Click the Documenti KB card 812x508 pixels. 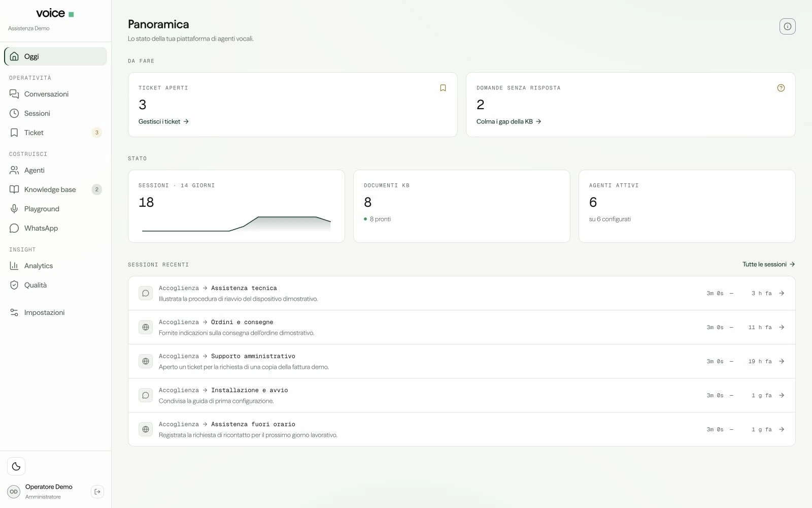[462, 206]
